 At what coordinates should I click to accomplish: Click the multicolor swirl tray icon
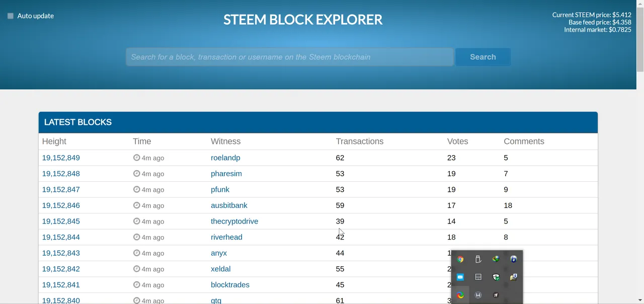460,295
